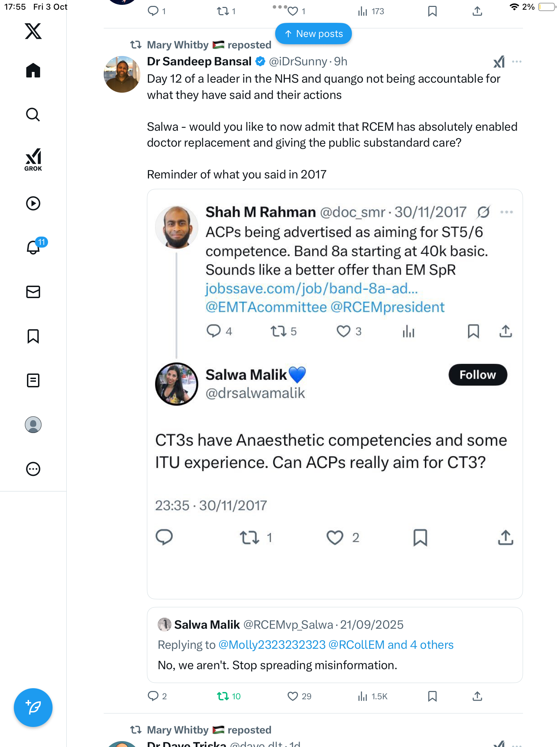Screen dimensions: 560x747
Task: Open Lists from the sidebar
Action: coord(33,380)
